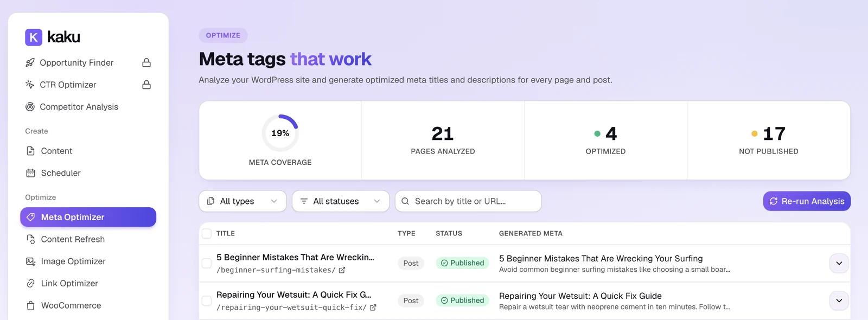The image size is (868, 320).
Task: Open external link for /repairing-your-wetsuit-quick-fix/
Action: (373, 308)
